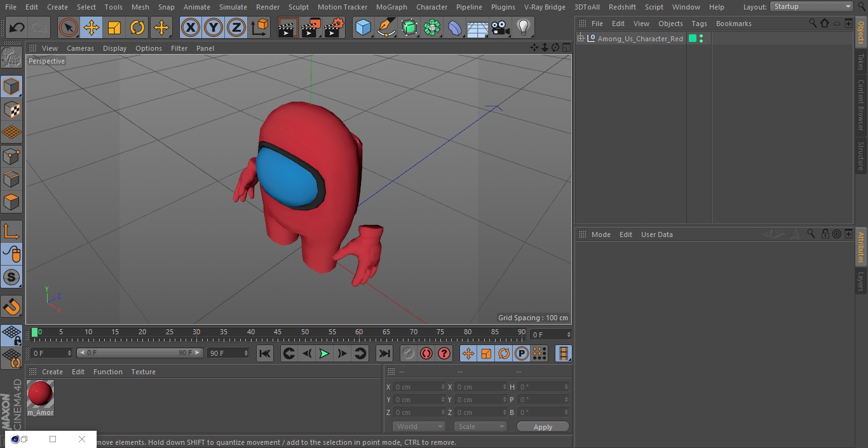
Task: Add a Camera object
Action: coord(501,27)
